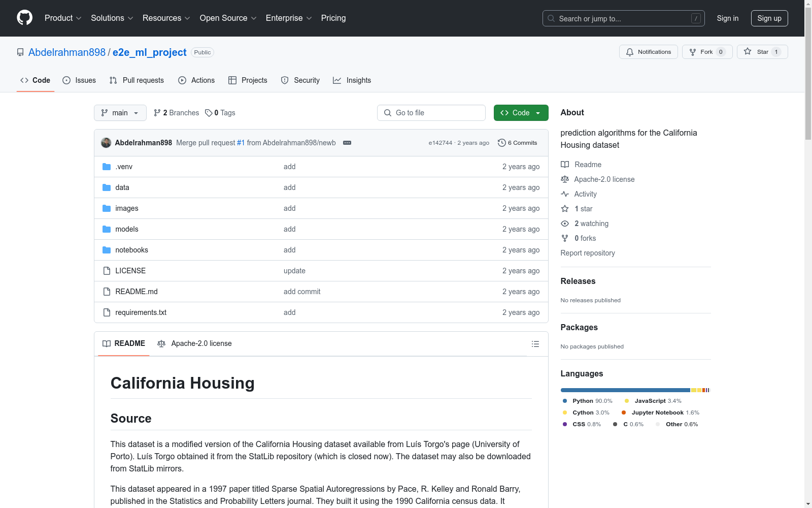Click the Sign up button

(x=769, y=18)
